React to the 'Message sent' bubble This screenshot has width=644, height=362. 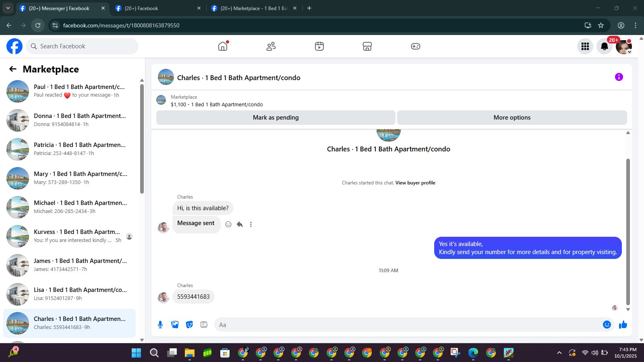pyautogui.click(x=228, y=224)
